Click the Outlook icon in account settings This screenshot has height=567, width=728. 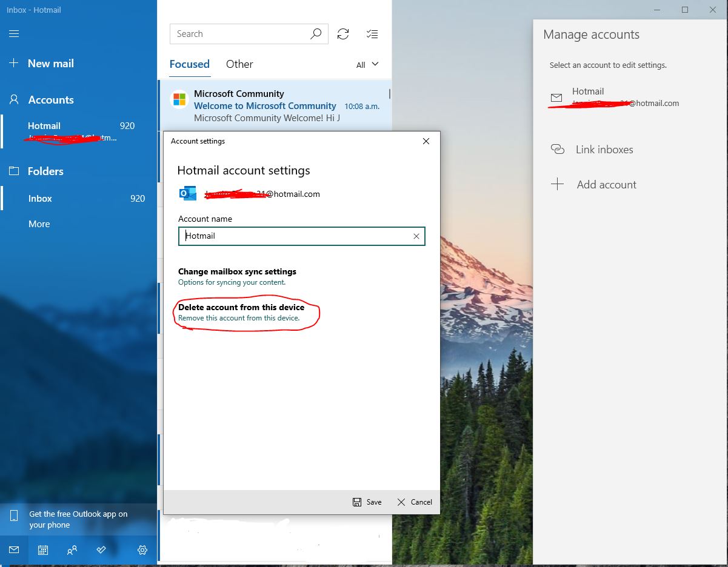(x=188, y=194)
